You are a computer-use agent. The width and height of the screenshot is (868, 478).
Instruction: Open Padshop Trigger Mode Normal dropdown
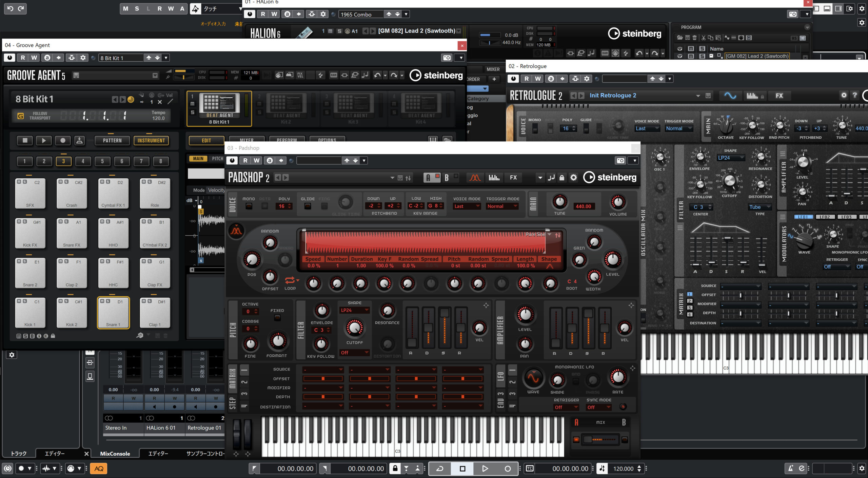(502, 206)
